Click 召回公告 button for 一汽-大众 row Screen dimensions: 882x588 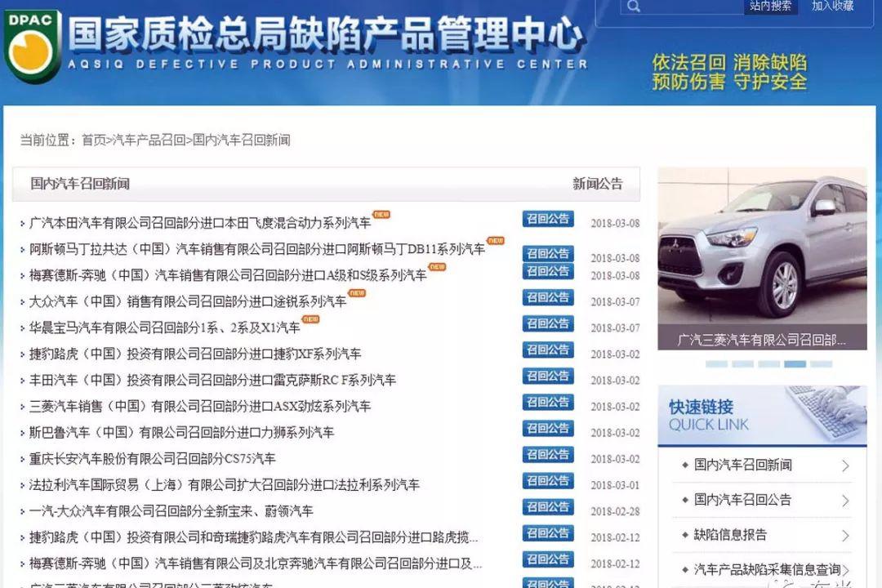coord(548,506)
